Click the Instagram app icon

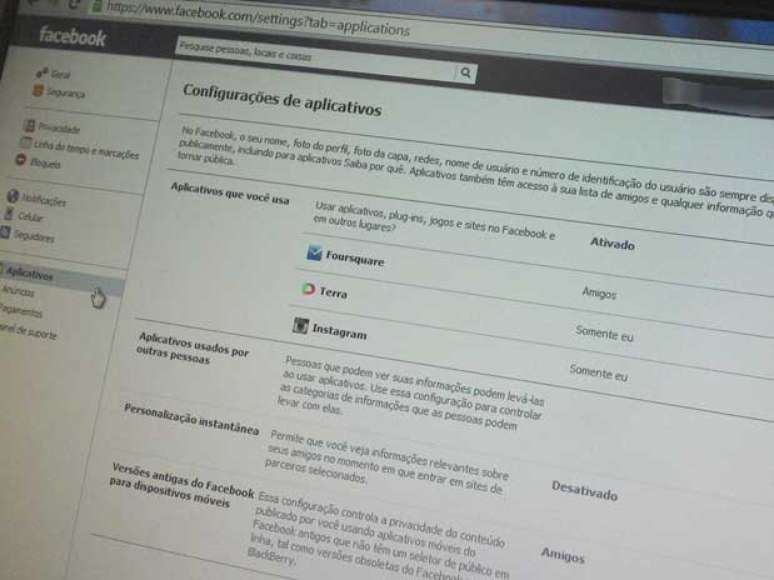click(x=301, y=326)
